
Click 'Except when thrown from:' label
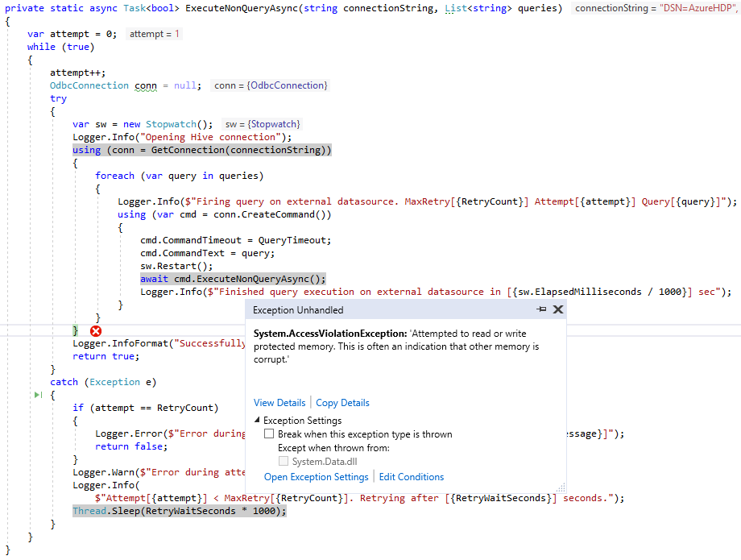click(333, 447)
